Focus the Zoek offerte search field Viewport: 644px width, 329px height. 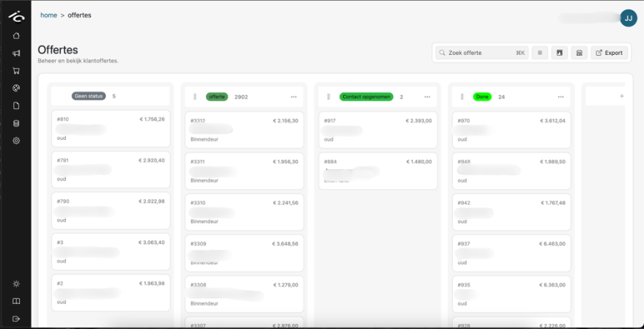pyautogui.click(x=482, y=53)
